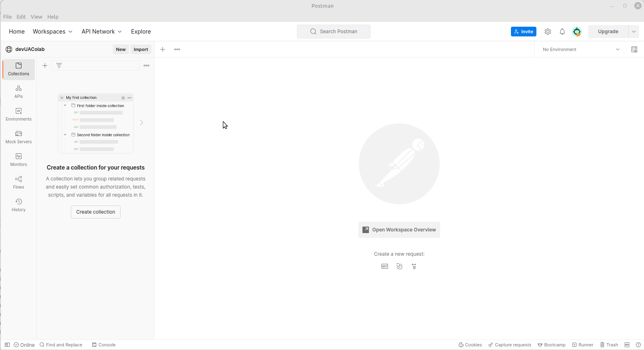Open Postman settings gear

[548, 32]
